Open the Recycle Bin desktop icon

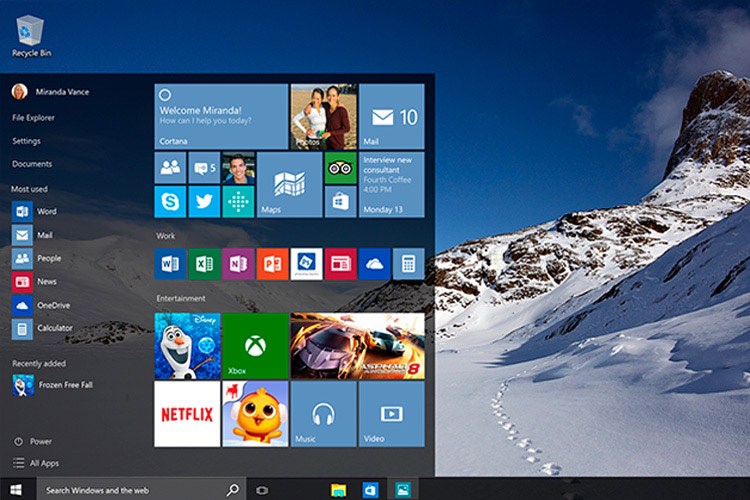pyautogui.click(x=31, y=36)
